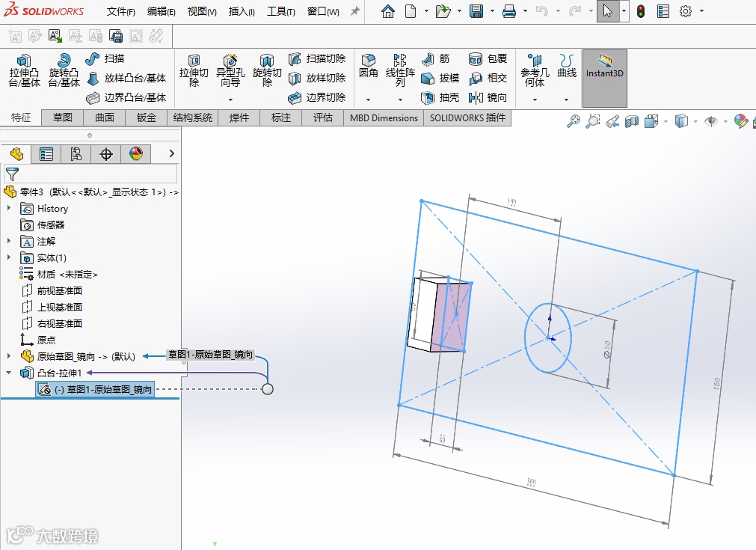Click the 曲线 curves tool
This screenshot has width=756, height=550.
point(567,66)
